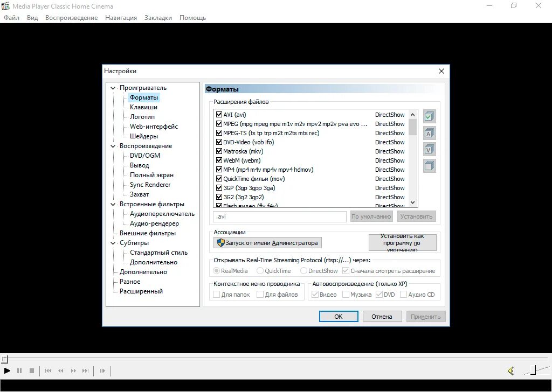Click the Отмена button

382,317
